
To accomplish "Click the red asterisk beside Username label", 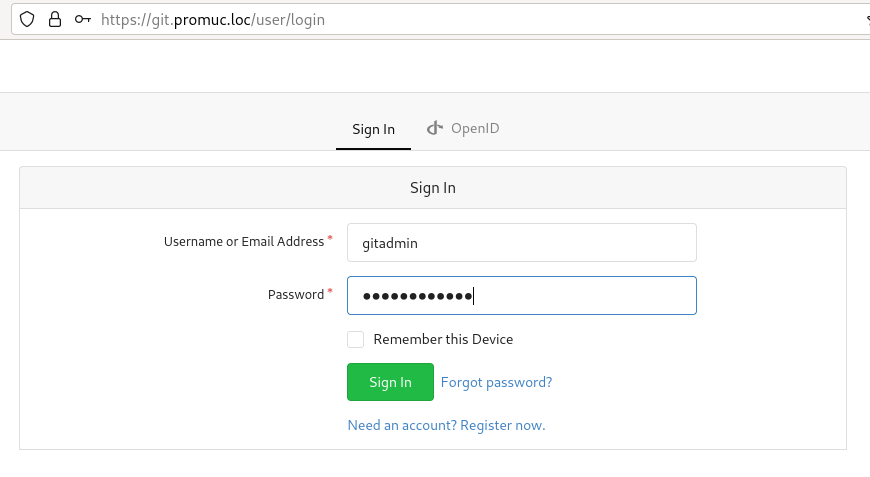I will click(x=330, y=239).
